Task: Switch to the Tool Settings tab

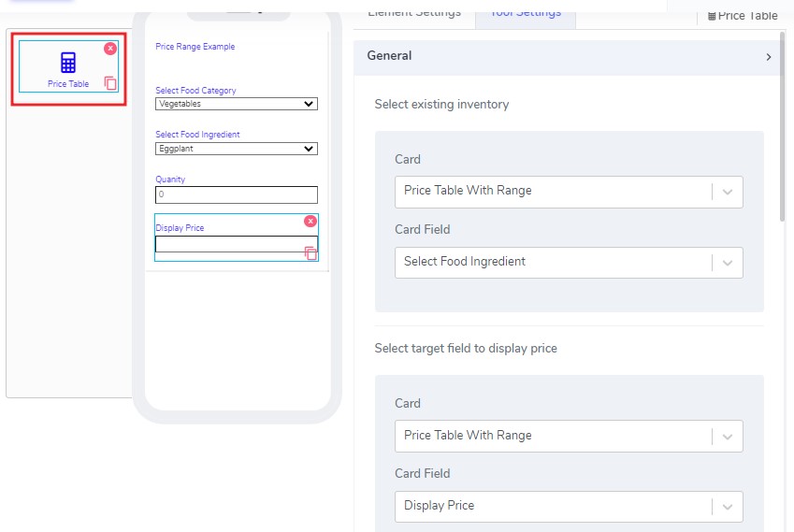Action: pyautogui.click(x=526, y=13)
